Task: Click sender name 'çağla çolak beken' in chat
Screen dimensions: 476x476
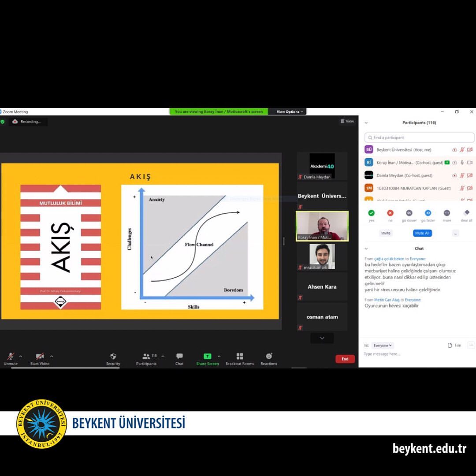Action: (389, 259)
